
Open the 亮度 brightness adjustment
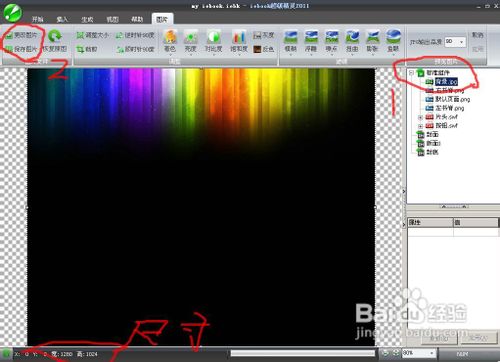pos(191,41)
